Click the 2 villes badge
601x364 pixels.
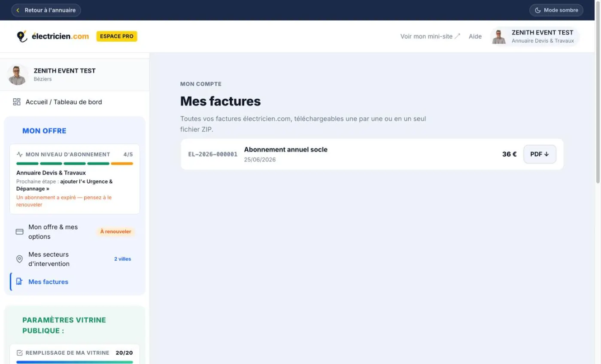(123, 259)
